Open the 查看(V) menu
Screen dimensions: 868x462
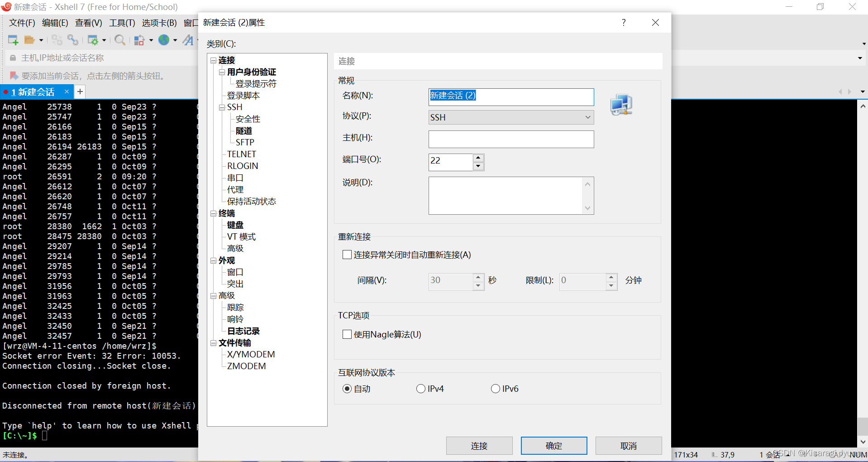tap(88, 23)
